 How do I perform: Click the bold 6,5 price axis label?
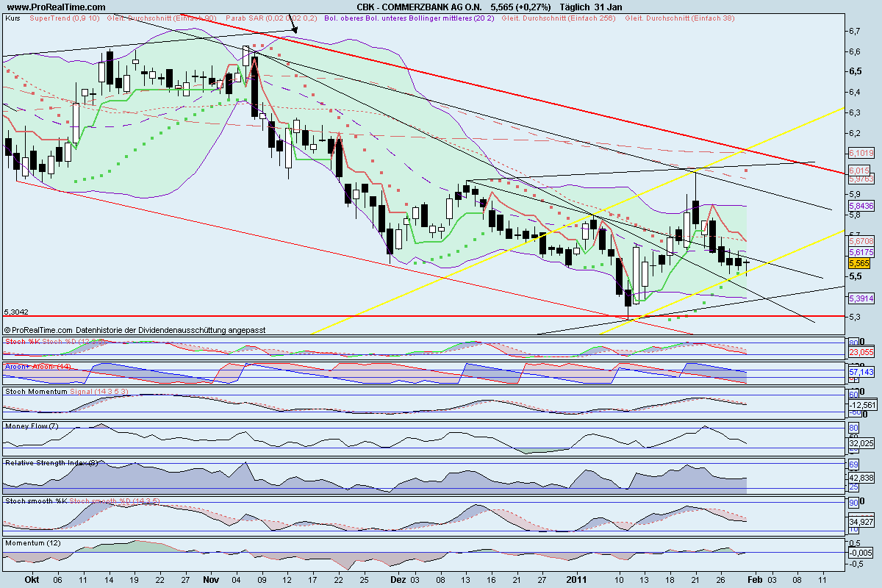pos(855,71)
